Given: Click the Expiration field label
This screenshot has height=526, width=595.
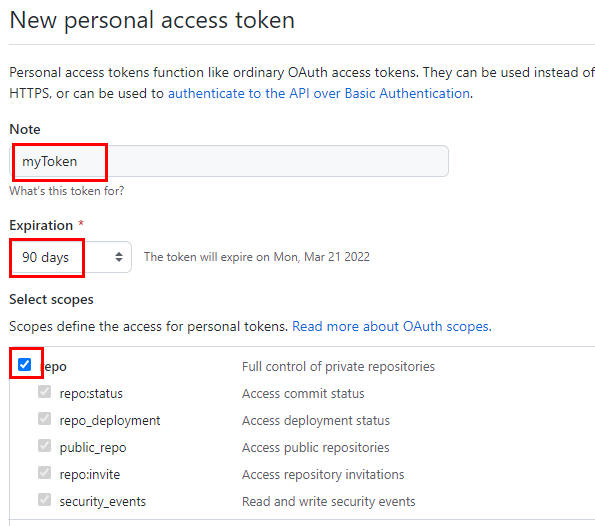Looking at the screenshot, I should [x=41, y=225].
